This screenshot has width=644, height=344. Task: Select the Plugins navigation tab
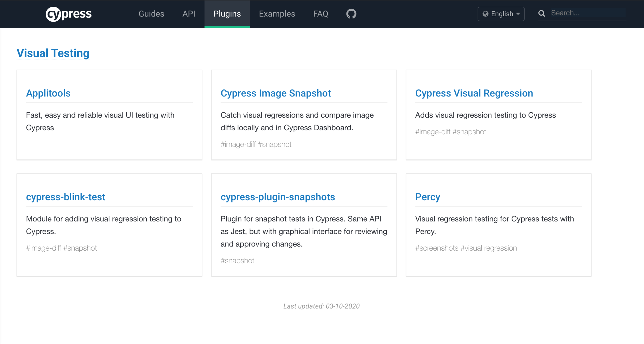[227, 14]
